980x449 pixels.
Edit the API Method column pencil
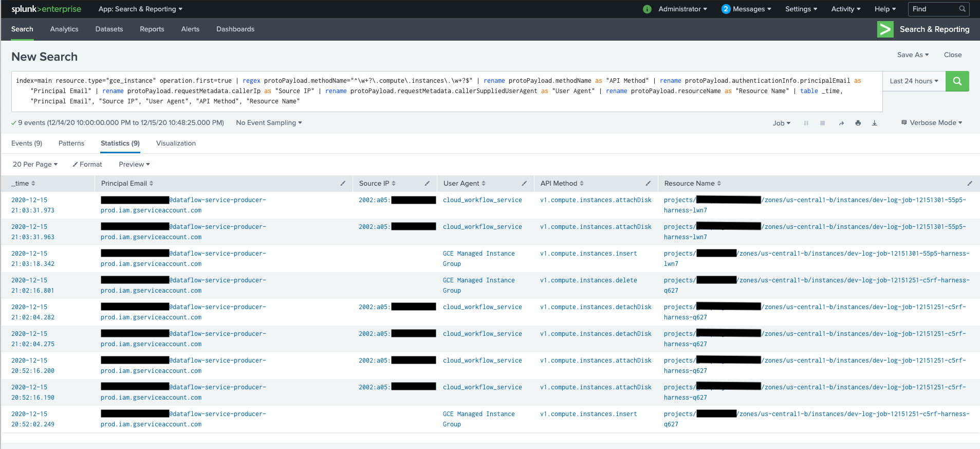(648, 184)
